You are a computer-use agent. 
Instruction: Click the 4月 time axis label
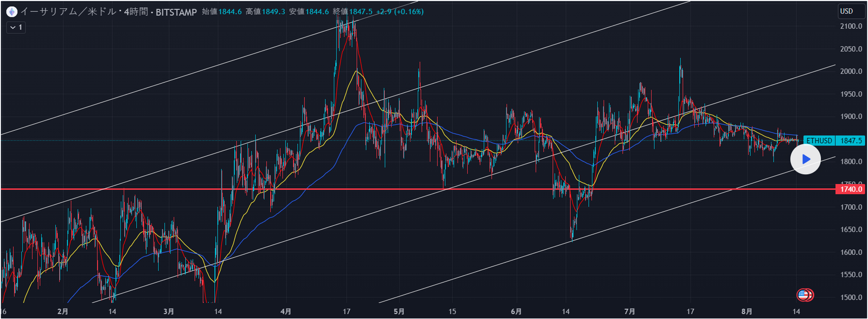[286, 311]
